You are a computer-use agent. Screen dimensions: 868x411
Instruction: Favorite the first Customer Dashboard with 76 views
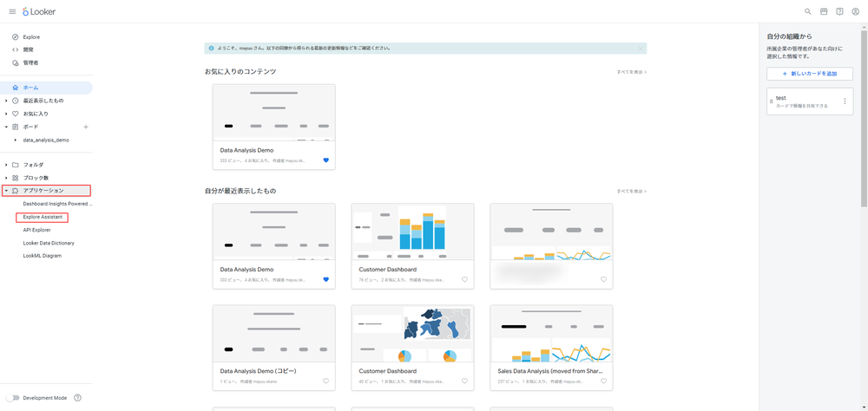tap(464, 279)
